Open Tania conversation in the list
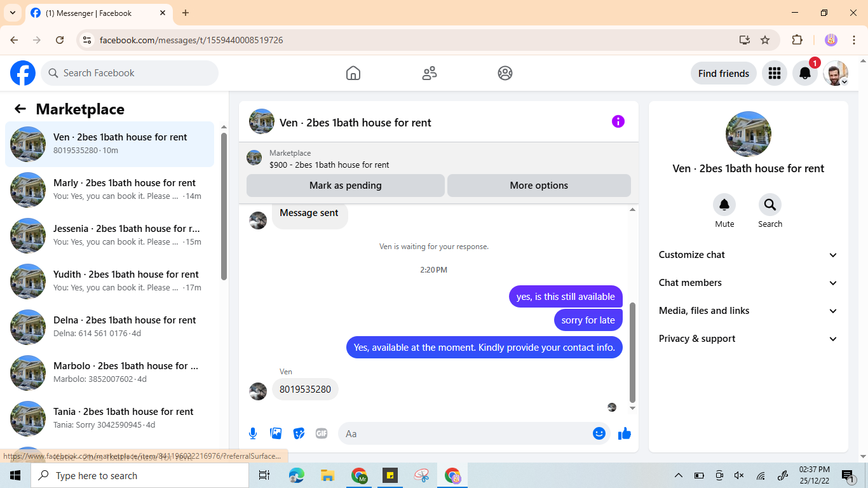868x488 pixels. click(x=110, y=418)
